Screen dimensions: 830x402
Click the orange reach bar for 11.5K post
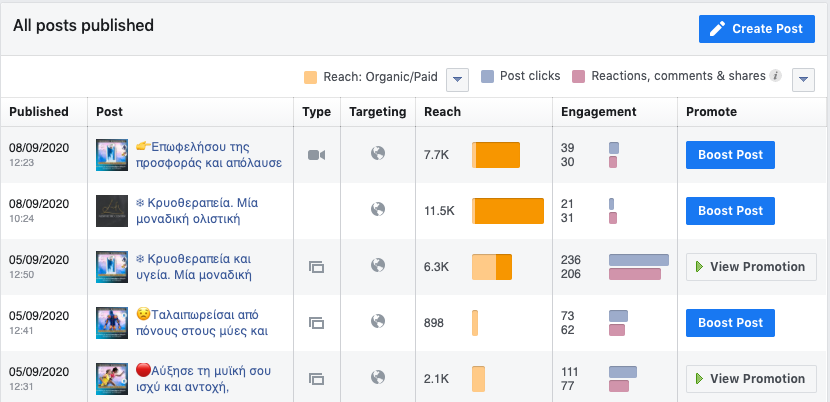pos(508,211)
